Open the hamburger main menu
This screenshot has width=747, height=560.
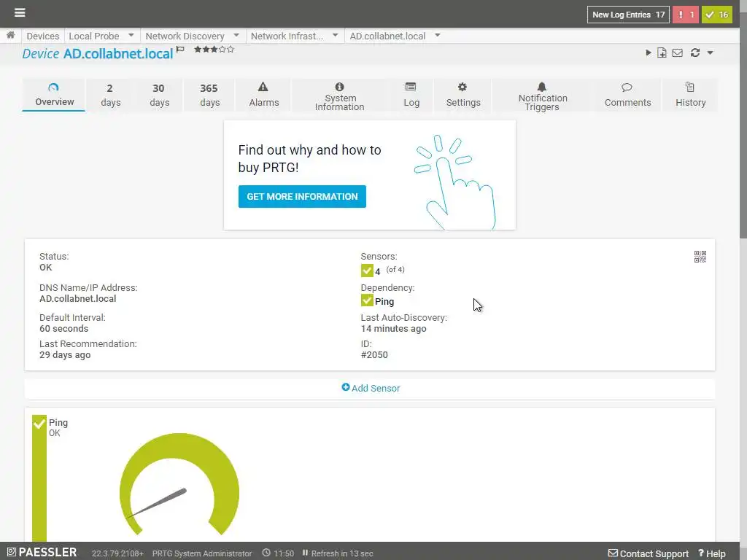[20, 12]
